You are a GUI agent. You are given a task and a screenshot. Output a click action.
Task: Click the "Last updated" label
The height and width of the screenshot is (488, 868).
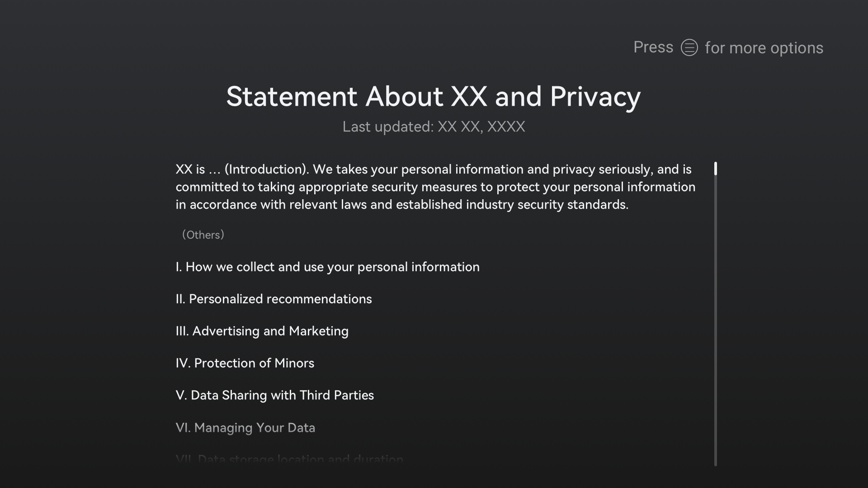[x=388, y=127]
